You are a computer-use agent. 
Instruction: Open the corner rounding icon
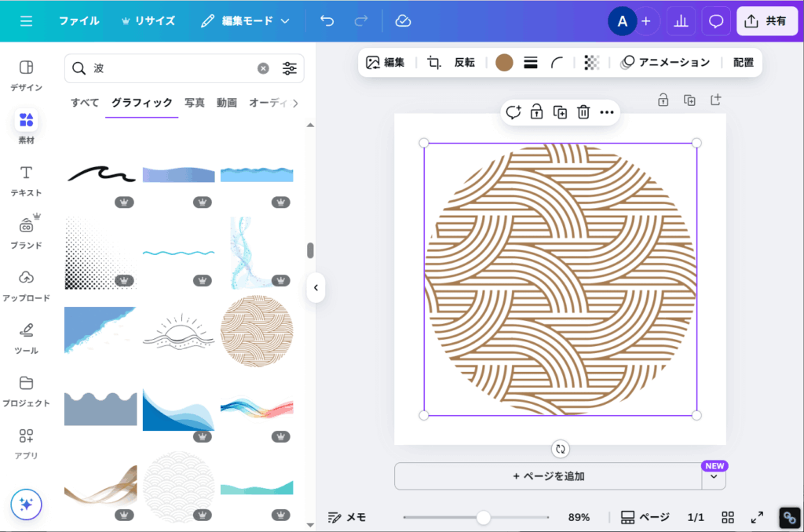(557, 63)
